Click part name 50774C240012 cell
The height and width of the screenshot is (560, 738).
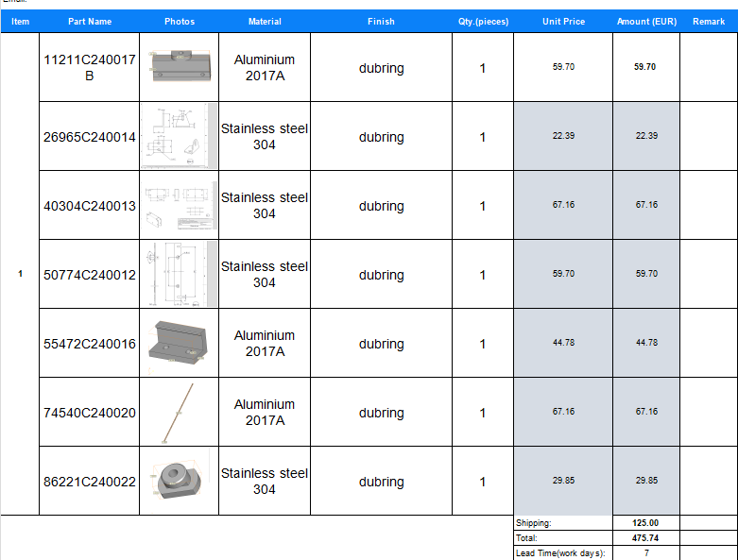(90, 274)
